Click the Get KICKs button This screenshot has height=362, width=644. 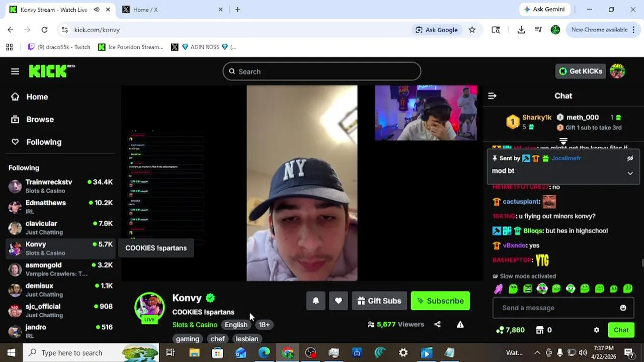tap(581, 71)
